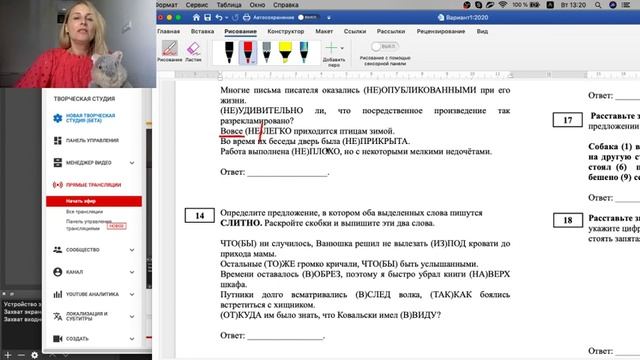
Task: Click the Save floppy disk icon
Action: pyautogui.click(x=207, y=18)
